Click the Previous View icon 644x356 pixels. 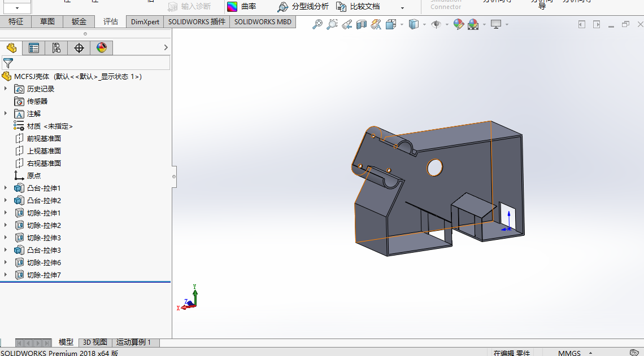[x=347, y=25]
